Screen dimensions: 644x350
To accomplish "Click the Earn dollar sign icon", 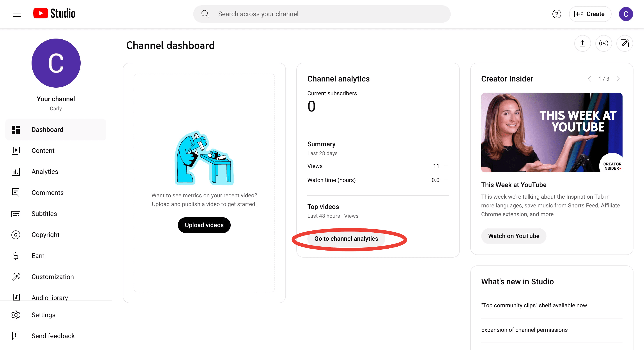I will click(x=16, y=256).
